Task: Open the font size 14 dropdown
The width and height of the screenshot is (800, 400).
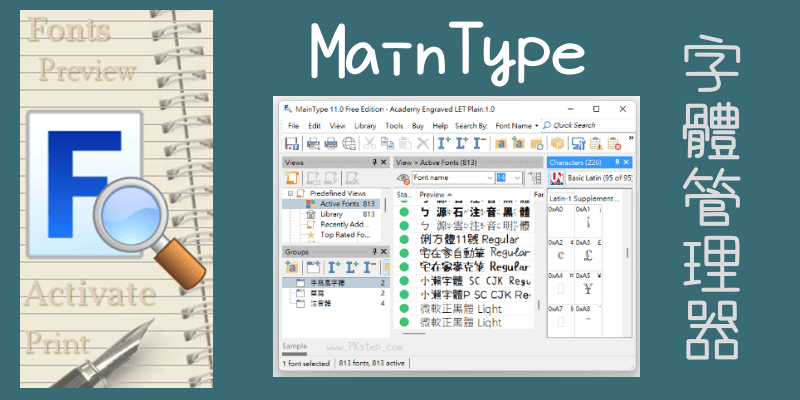Action: (517, 178)
